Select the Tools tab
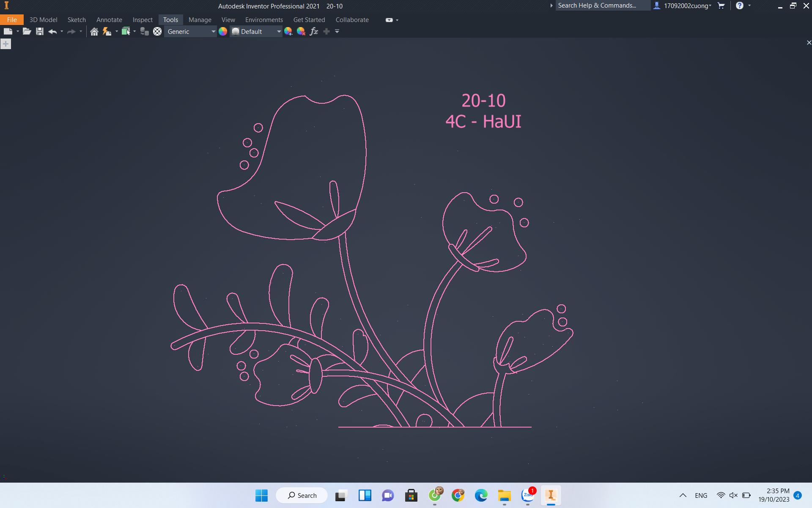This screenshot has width=812, height=508. pos(170,19)
